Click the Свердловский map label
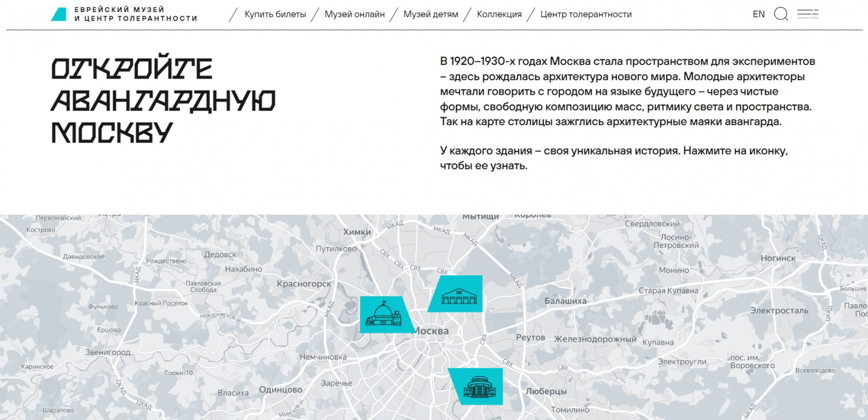The image size is (868, 420). pos(652,224)
